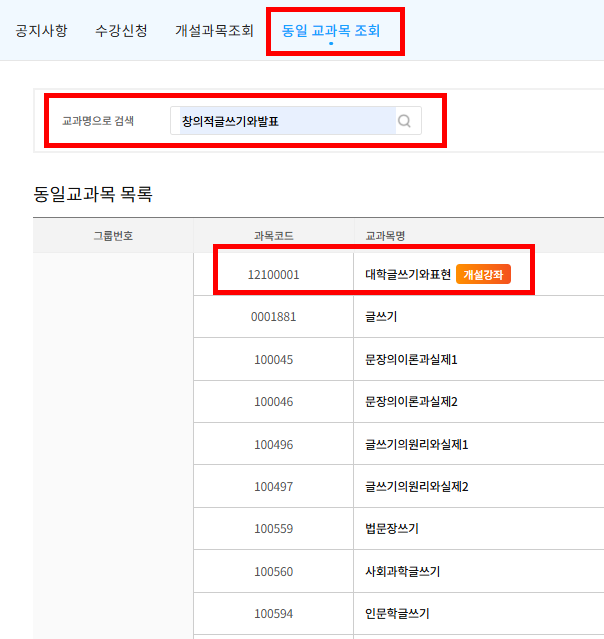The width and height of the screenshot is (604, 639).
Task: Select course code 0001881
Action: pyautogui.click(x=273, y=317)
